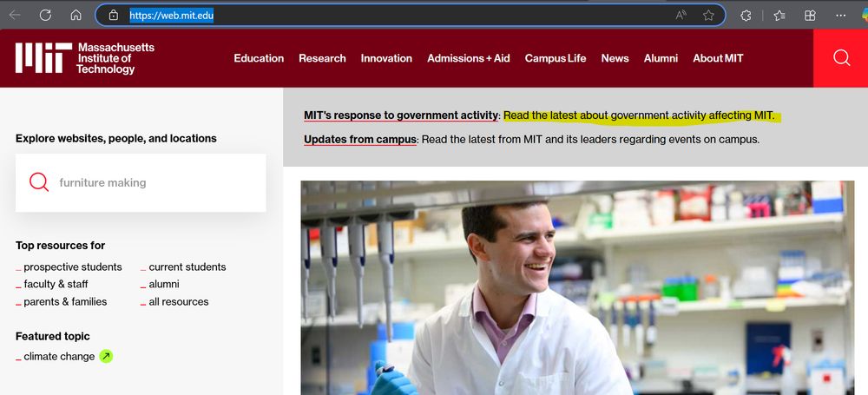Add page to favorites star icon

click(x=708, y=16)
